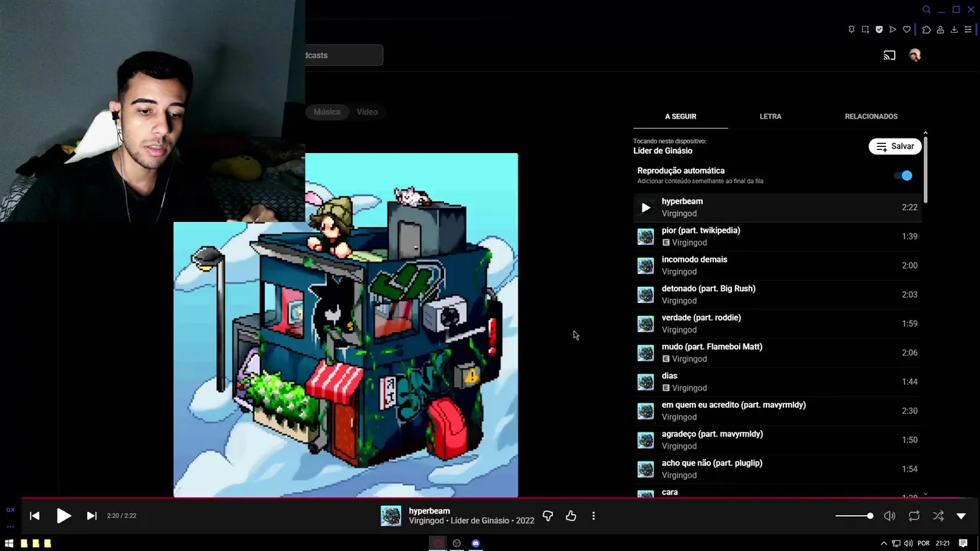Play the paused track hyperbeam
Image resolution: width=980 pixels, height=551 pixels.
[64, 516]
